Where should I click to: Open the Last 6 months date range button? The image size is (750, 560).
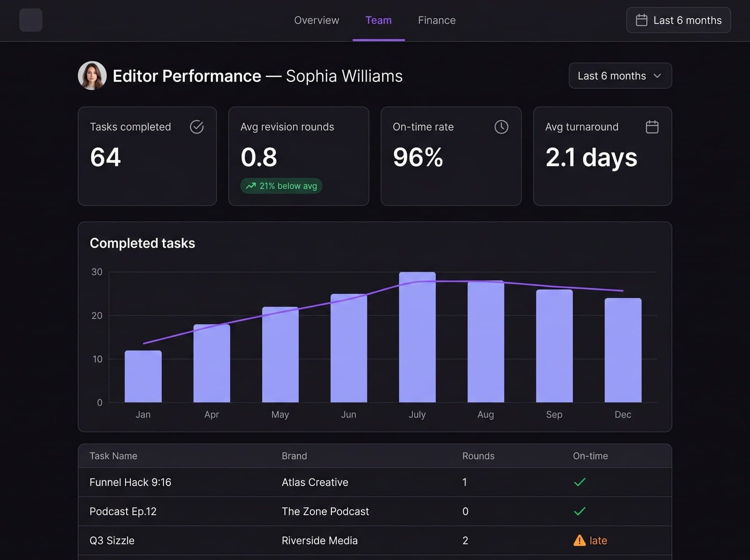[x=678, y=20]
